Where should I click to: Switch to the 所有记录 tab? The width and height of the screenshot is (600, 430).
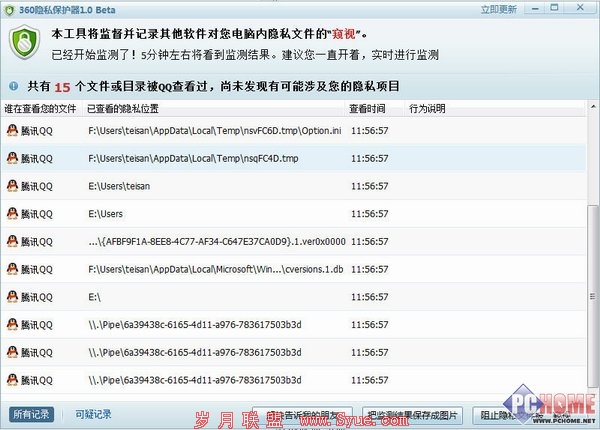[x=31, y=414]
